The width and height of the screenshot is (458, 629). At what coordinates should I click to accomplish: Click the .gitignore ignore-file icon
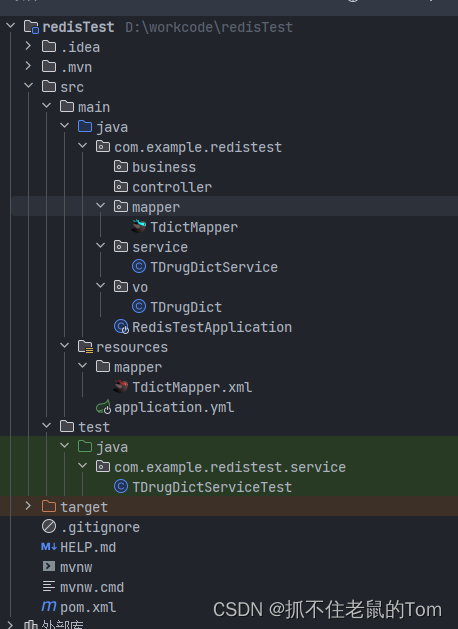tap(49, 526)
